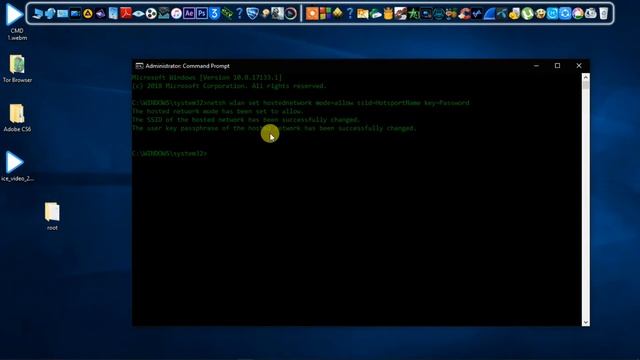This screenshot has height=360, width=640.
Task: Click the green cloud dock icon
Action: click(376, 13)
